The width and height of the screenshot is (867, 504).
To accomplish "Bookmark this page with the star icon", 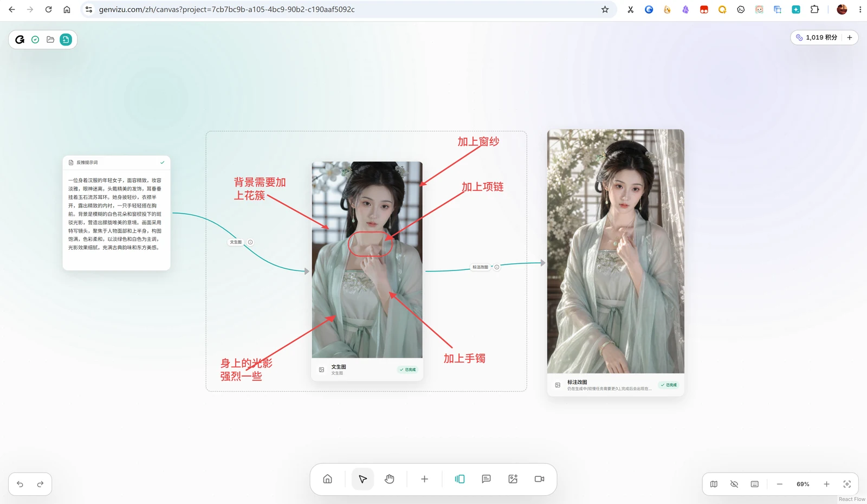I will (605, 9).
